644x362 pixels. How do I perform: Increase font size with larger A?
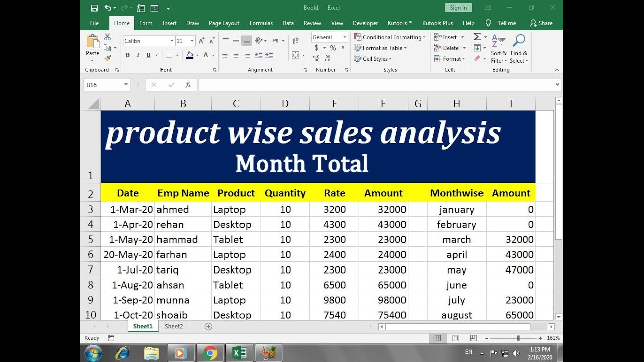(201, 41)
